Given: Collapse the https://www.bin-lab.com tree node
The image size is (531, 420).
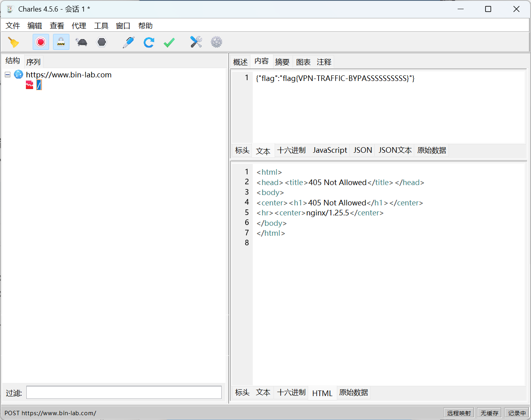Looking at the screenshot, I should point(8,75).
